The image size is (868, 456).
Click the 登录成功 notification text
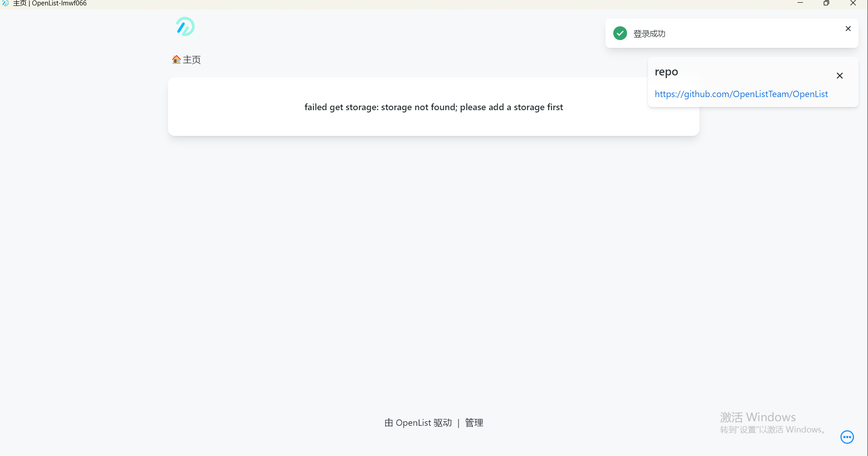pyautogui.click(x=649, y=33)
